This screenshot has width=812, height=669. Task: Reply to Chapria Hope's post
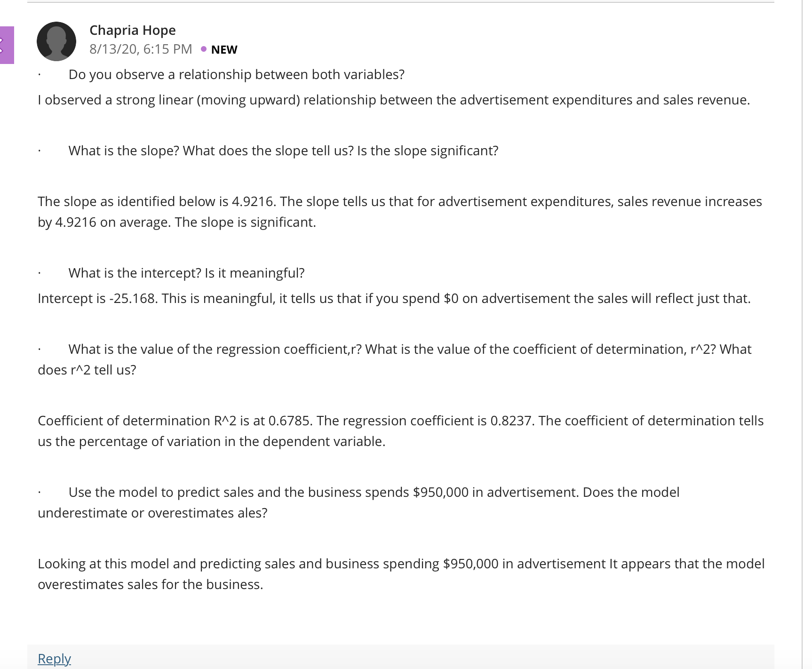[54, 658]
